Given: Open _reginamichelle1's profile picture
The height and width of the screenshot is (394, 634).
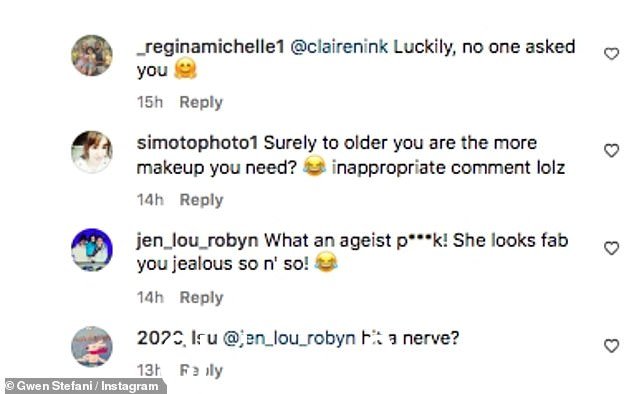Looking at the screenshot, I should tap(92, 55).
